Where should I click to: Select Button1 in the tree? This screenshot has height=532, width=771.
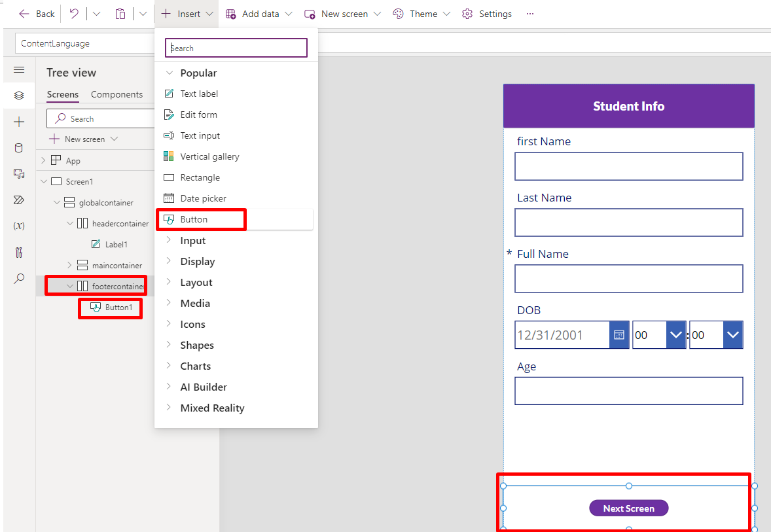[x=118, y=308]
